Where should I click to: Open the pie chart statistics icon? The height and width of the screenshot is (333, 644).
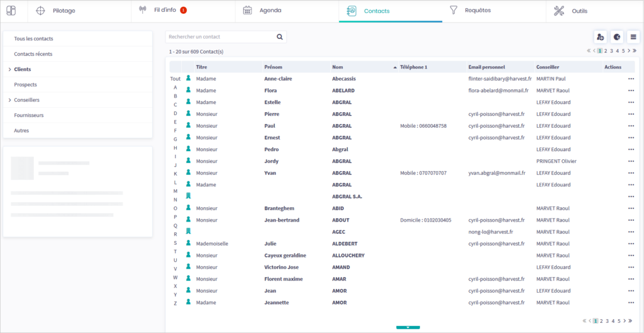point(617,37)
